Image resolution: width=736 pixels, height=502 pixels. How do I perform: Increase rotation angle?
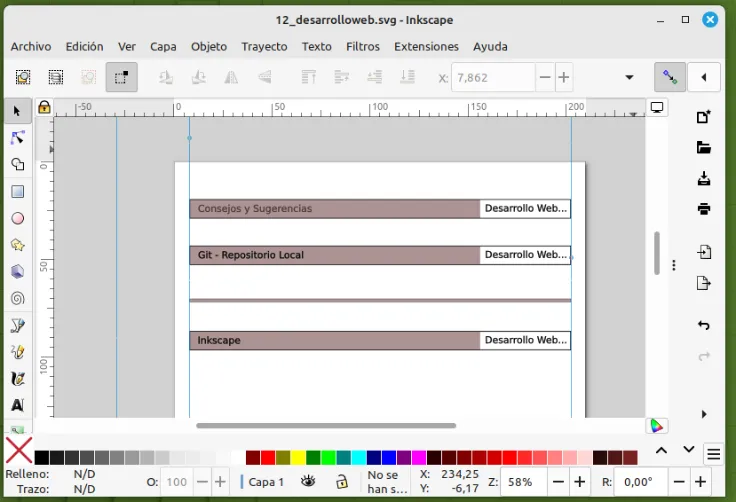[700, 482]
